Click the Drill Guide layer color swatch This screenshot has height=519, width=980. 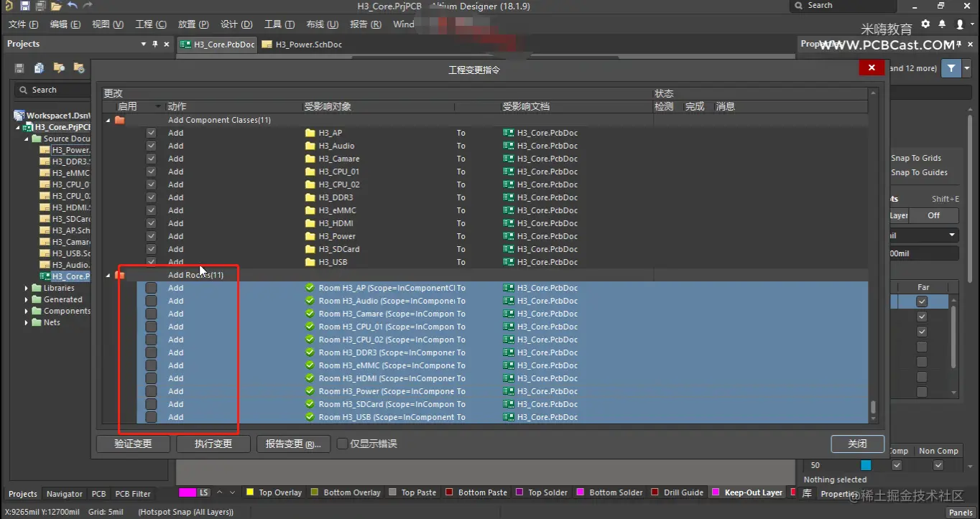(x=655, y=492)
